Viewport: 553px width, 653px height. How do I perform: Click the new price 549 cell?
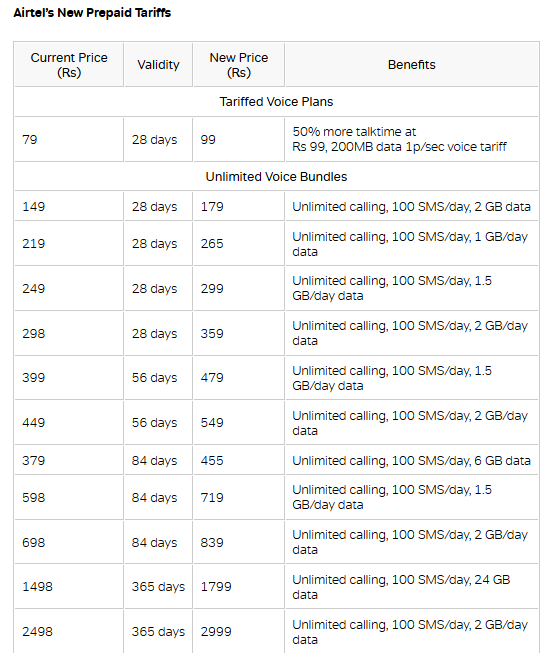pyautogui.click(x=239, y=423)
